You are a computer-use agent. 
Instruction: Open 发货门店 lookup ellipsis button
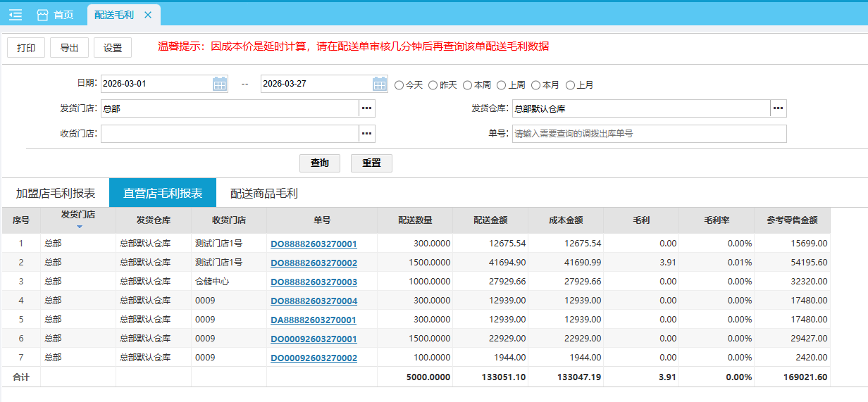(367, 108)
